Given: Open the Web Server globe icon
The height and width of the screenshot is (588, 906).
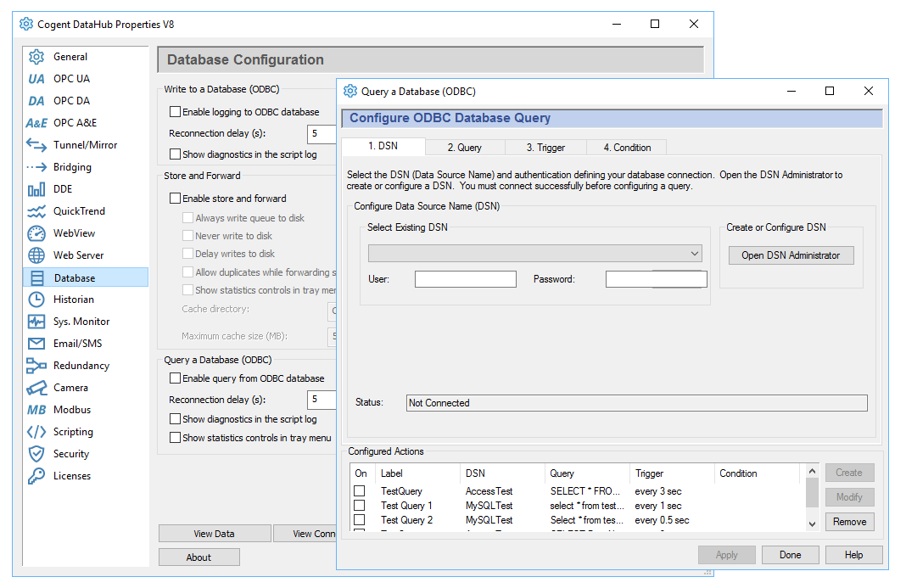Looking at the screenshot, I should pos(36,255).
